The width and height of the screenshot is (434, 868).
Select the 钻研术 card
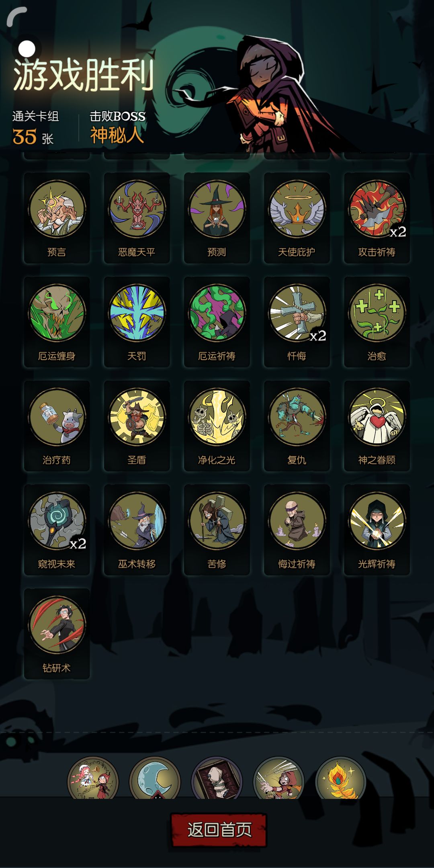[x=57, y=634]
